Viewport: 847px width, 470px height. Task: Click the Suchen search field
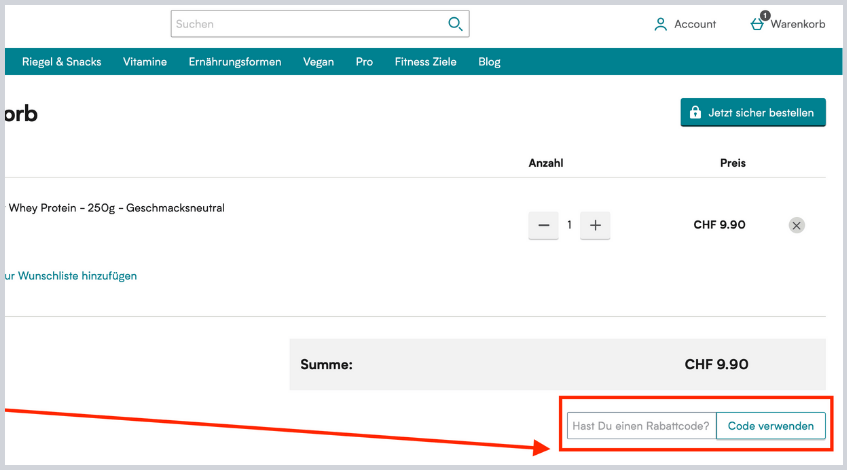pos(305,24)
